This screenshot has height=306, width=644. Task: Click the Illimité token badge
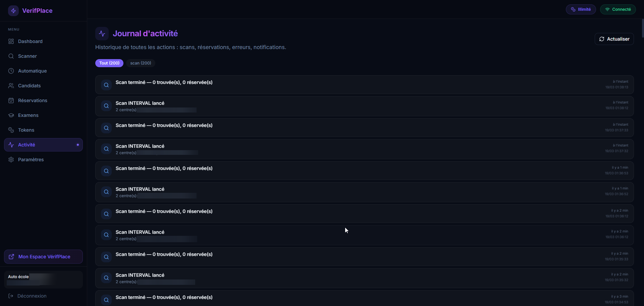point(581,9)
